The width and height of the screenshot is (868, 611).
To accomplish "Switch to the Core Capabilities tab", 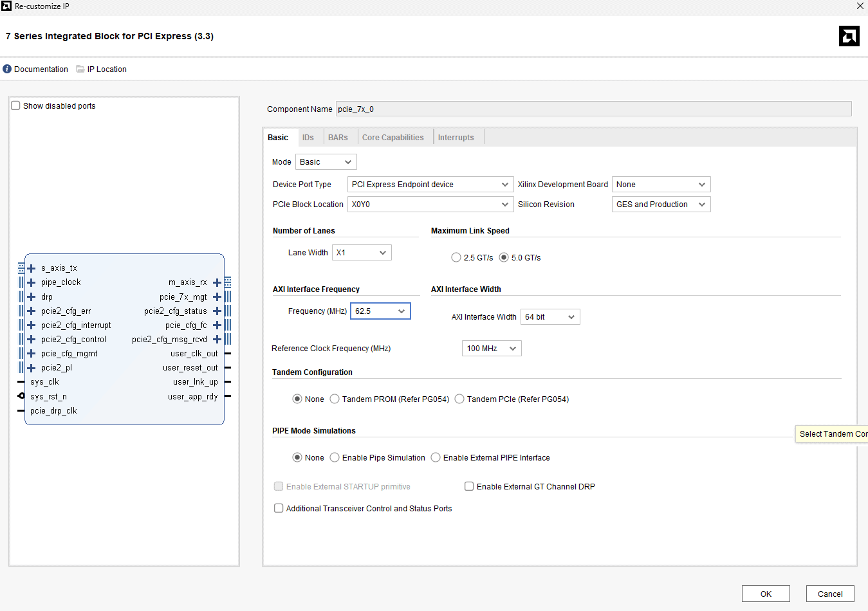I will point(392,138).
